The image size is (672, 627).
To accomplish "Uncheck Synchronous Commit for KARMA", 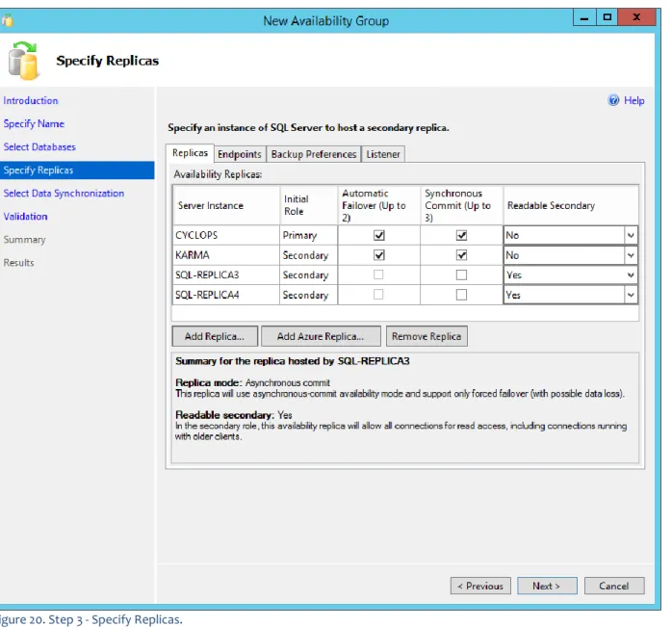I will tap(461, 255).
